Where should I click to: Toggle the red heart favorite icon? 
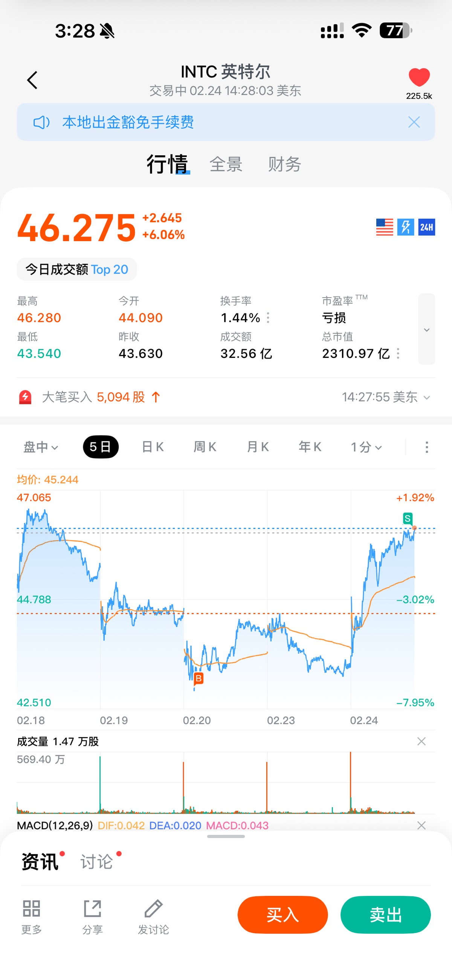[x=419, y=78]
